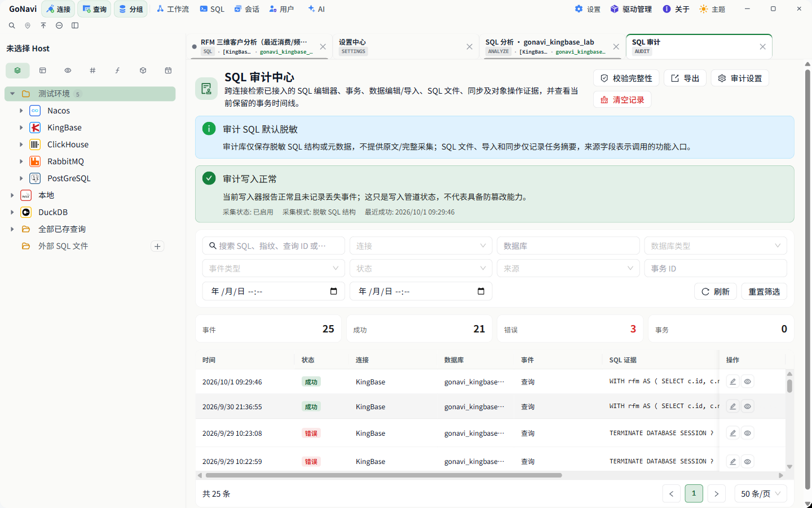Open the 工作流 menu
Image resolution: width=812 pixels, height=508 pixels.
point(173,9)
